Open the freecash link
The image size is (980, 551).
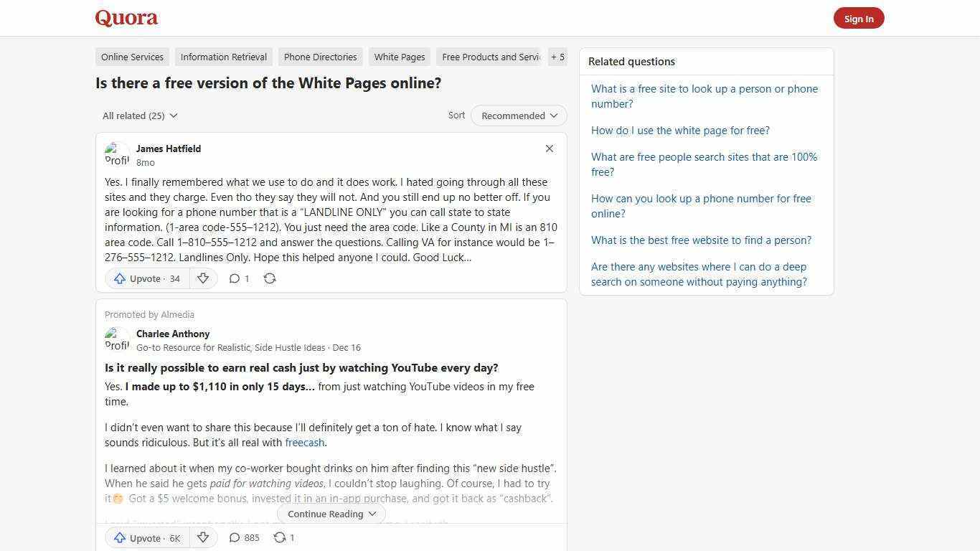click(304, 443)
